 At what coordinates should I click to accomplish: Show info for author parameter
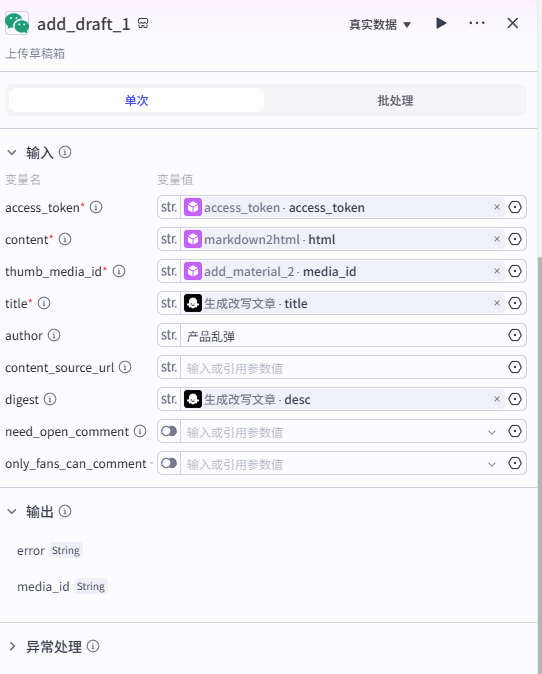[54, 335]
